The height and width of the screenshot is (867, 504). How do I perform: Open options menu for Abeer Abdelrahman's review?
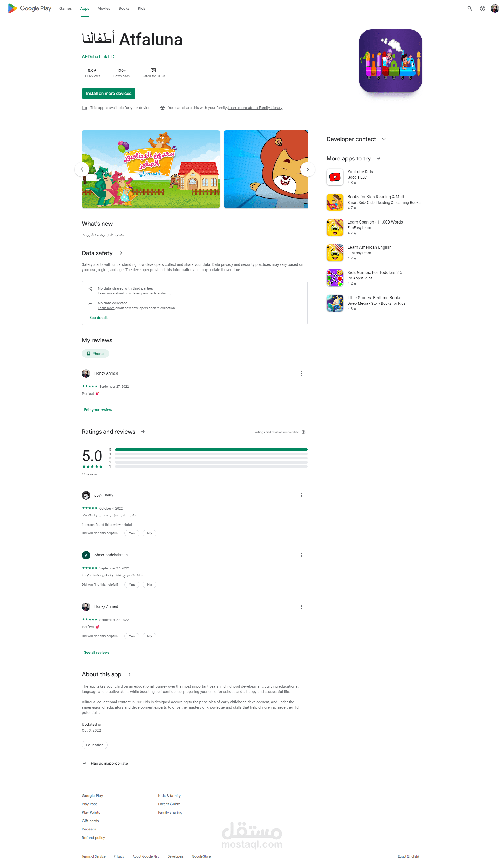301,555
